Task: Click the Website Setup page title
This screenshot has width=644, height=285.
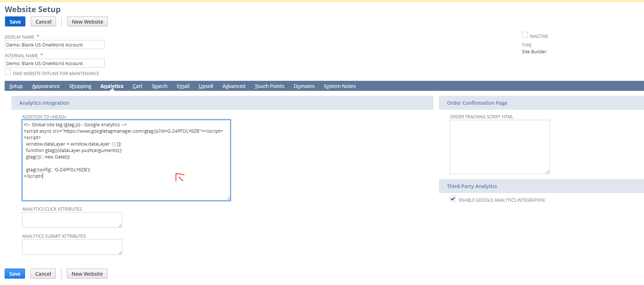Action: point(33,9)
